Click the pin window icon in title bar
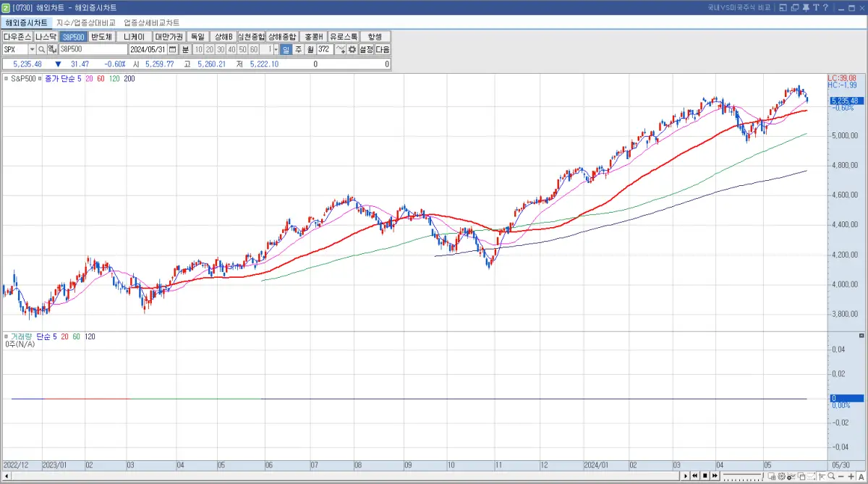 tap(806, 7)
